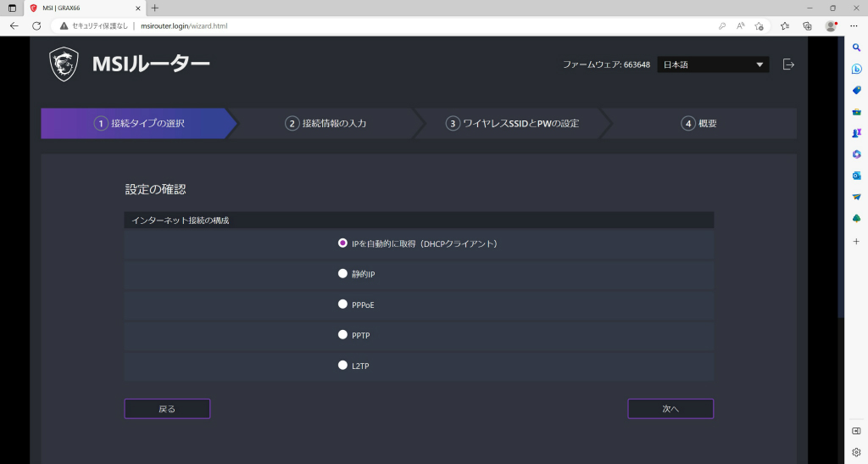Screen dimensions: 868x464
Task: Select the PPTP radio option
Action: tap(342, 334)
